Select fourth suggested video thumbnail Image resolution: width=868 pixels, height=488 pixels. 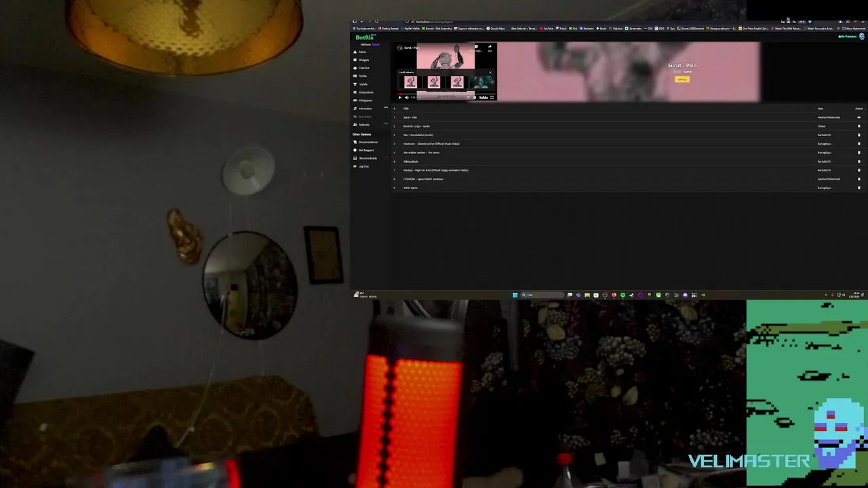(x=482, y=82)
